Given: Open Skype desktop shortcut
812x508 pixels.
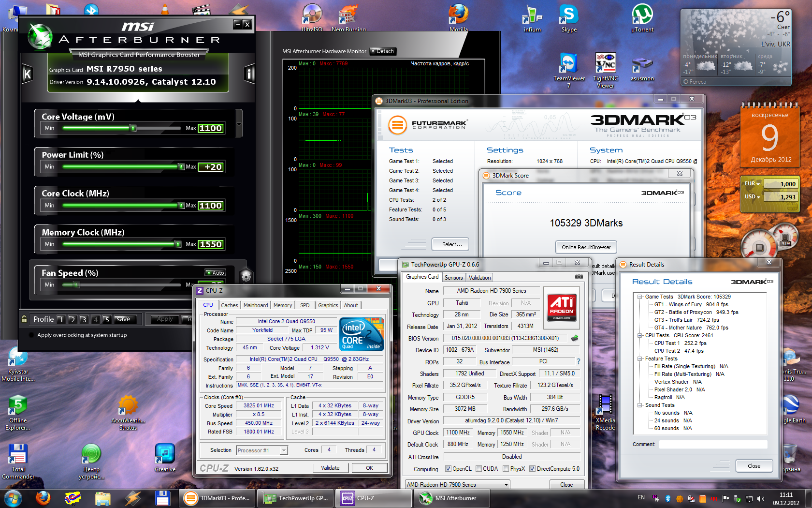Looking at the screenshot, I should pyautogui.click(x=569, y=18).
